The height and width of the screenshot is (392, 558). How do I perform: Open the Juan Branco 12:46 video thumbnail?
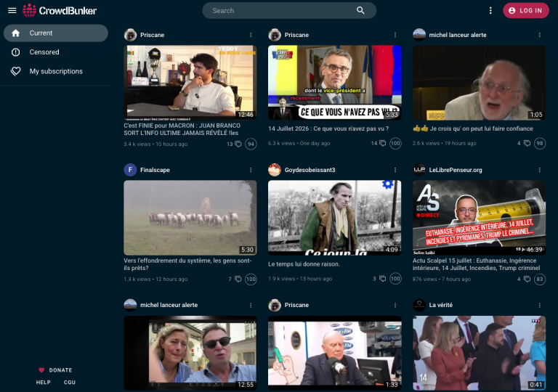pos(190,82)
